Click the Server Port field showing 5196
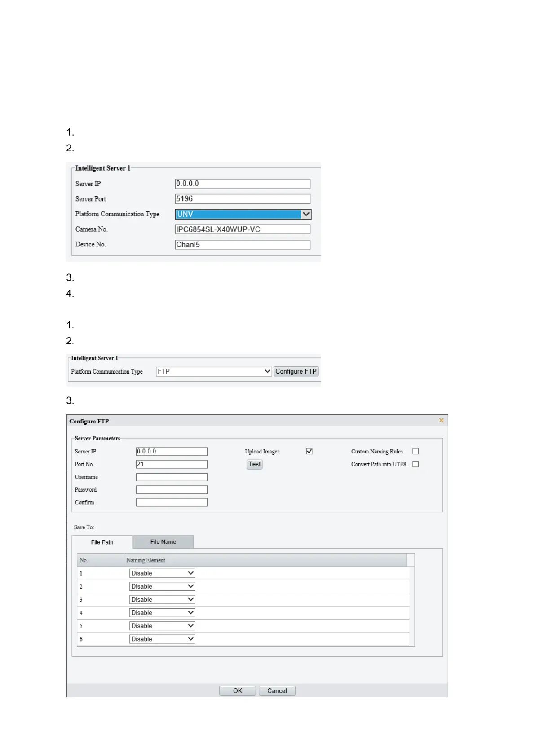 point(243,199)
